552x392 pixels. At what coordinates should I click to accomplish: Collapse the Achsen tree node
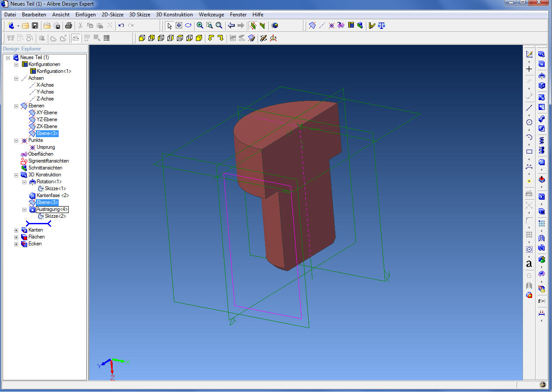tap(16, 78)
